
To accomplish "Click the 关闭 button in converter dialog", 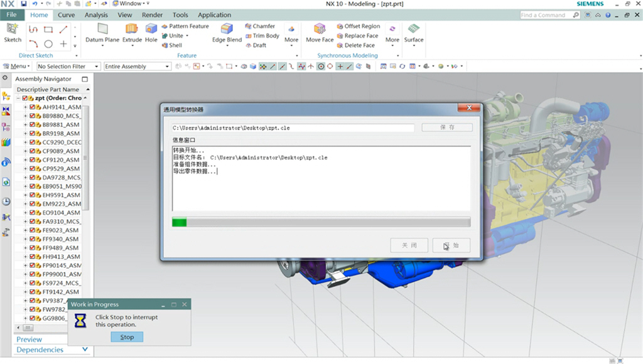I will click(409, 245).
